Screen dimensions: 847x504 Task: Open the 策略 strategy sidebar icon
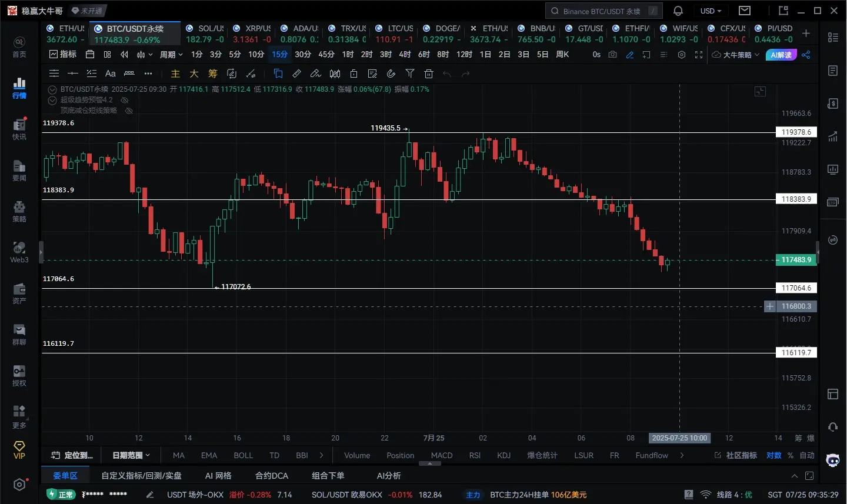pos(19,212)
